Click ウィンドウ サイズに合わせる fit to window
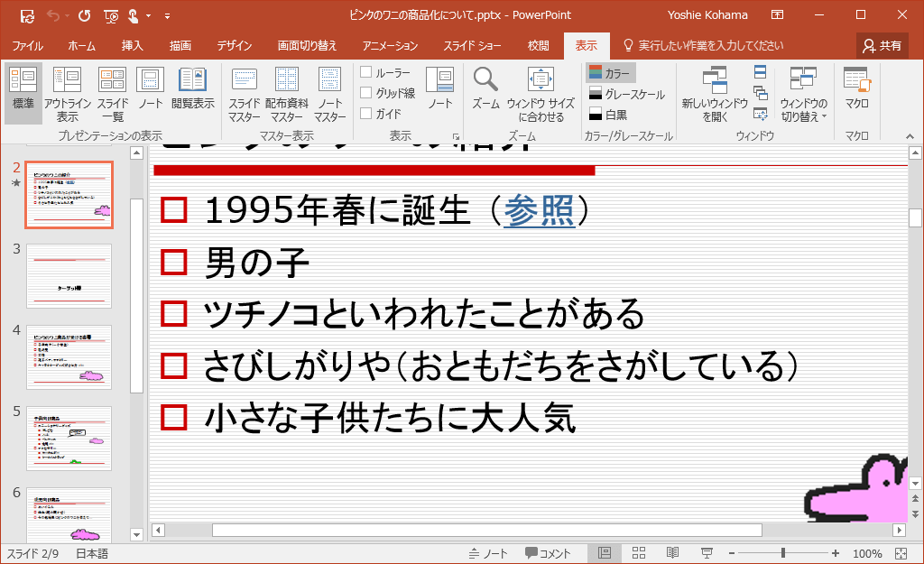The height and width of the screenshot is (564, 924). pyautogui.click(x=541, y=94)
